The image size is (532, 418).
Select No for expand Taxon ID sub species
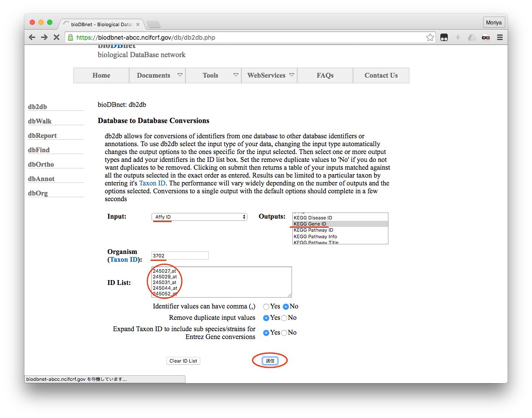(284, 333)
